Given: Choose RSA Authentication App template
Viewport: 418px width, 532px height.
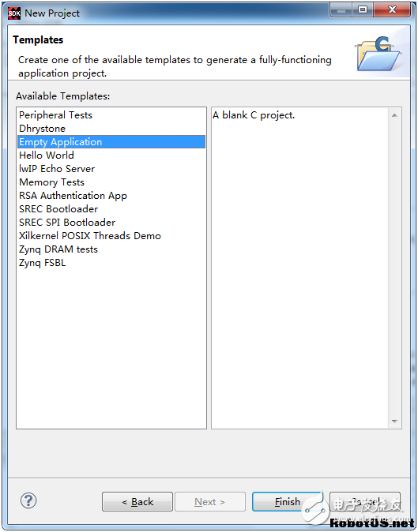Looking at the screenshot, I should click(73, 196).
